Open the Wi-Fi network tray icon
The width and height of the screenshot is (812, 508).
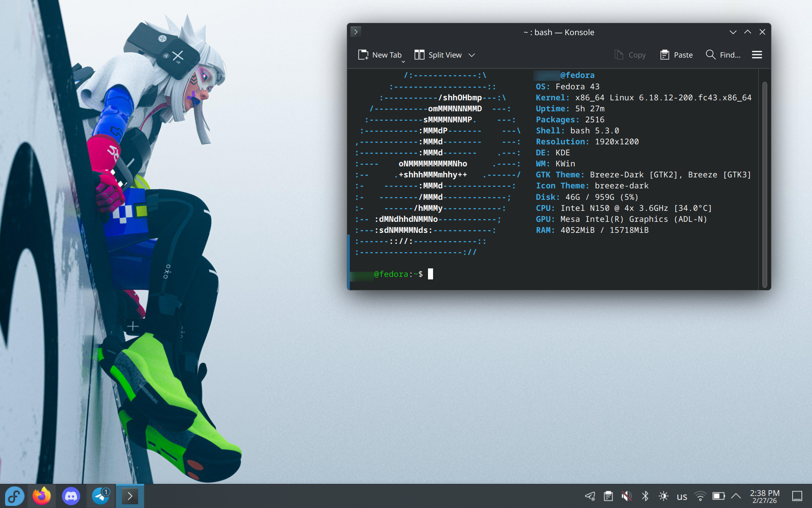tap(700, 496)
